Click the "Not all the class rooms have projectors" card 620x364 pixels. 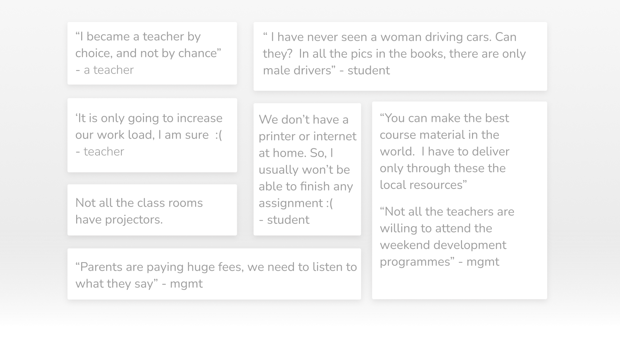tap(152, 211)
